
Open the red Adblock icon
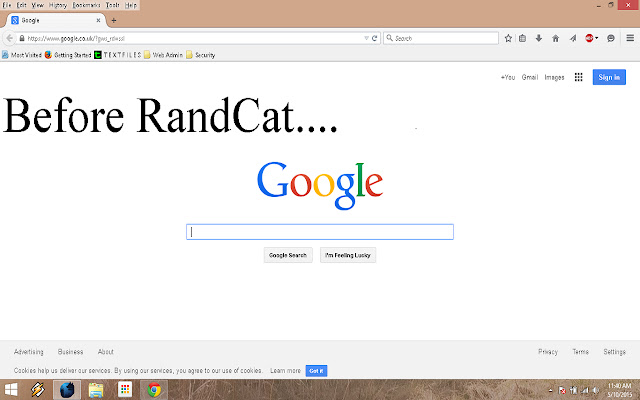pyautogui.click(x=589, y=38)
